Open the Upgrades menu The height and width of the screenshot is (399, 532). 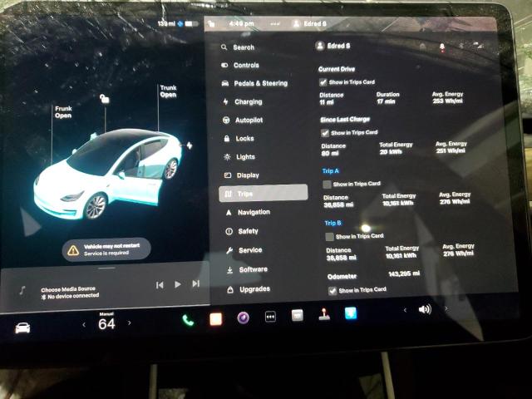tap(249, 289)
